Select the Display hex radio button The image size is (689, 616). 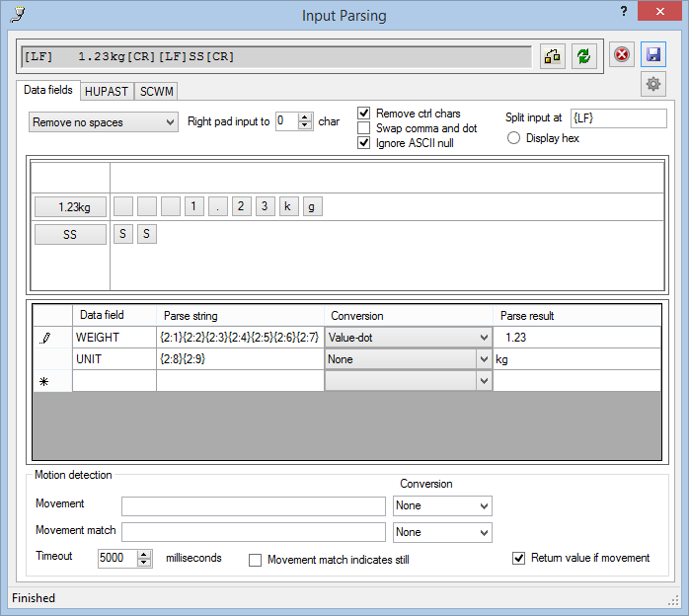[513, 138]
